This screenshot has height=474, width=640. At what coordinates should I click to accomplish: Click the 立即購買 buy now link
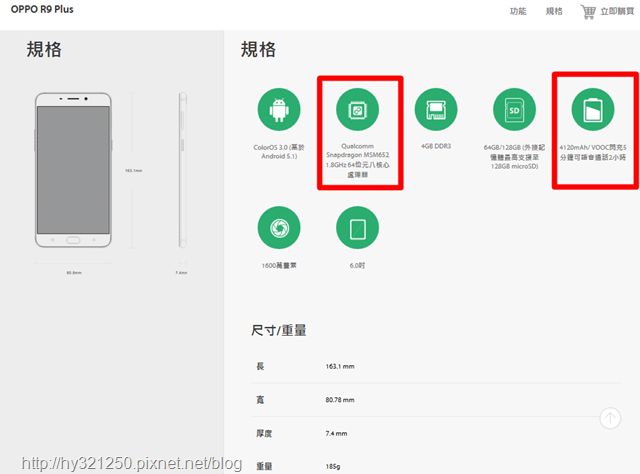(x=617, y=11)
